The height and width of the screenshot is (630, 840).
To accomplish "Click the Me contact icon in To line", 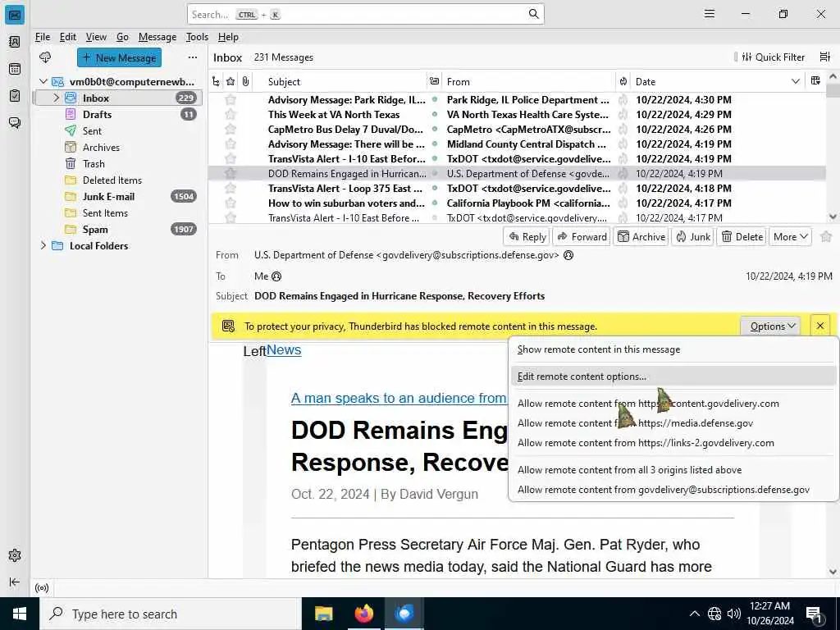I will [x=276, y=276].
